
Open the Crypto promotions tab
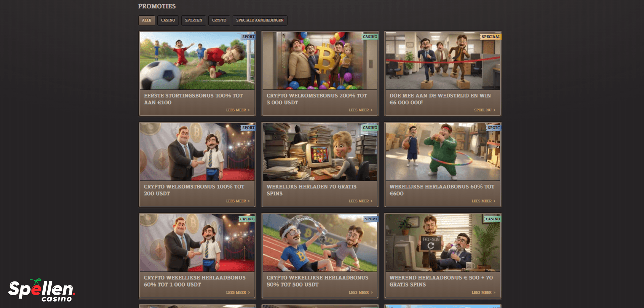coord(219,20)
